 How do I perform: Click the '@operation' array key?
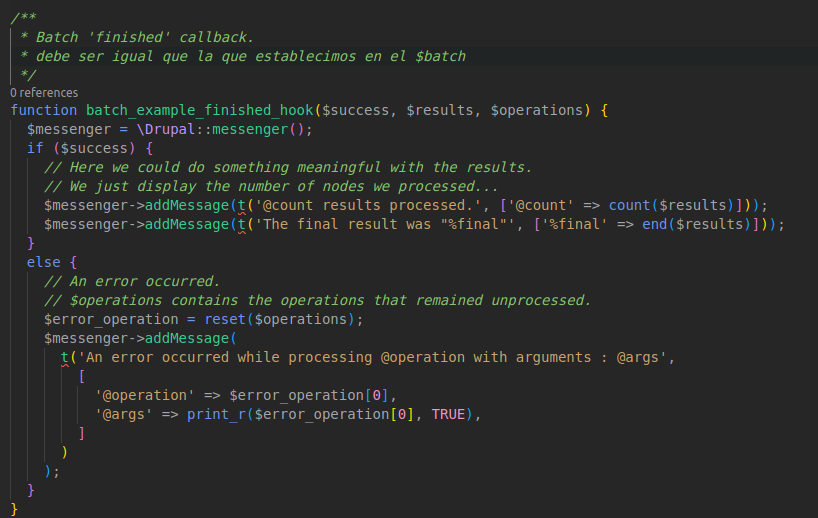click(145, 395)
